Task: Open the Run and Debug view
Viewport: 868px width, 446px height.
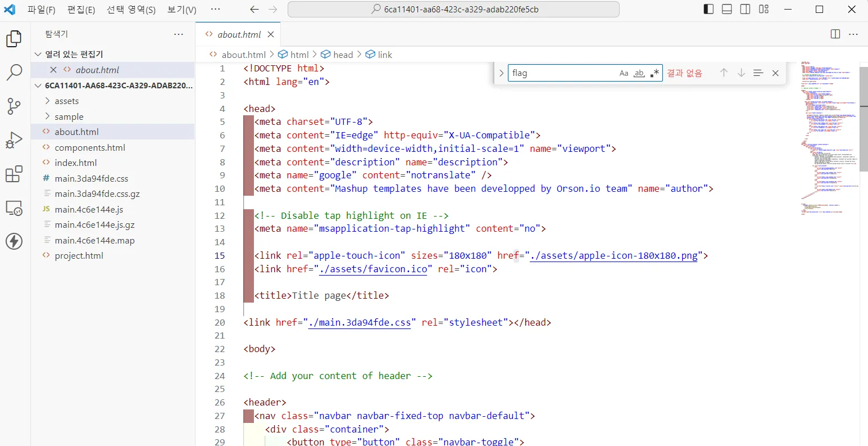Action: (x=14, y=140)
